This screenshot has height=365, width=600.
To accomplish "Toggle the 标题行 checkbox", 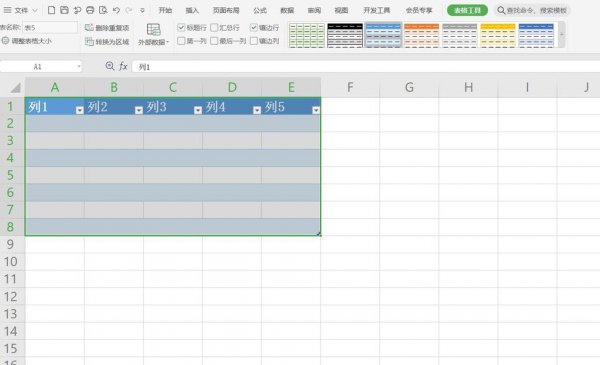I will pyautogui.click(x=181, y=27).
